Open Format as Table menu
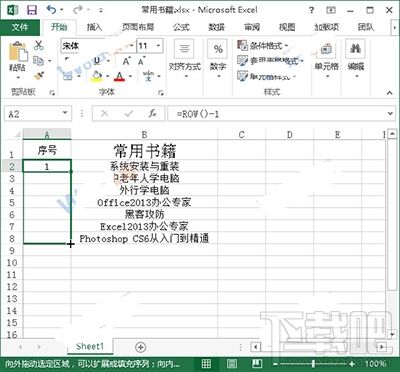Image resolution: width=400 pixels, height=372 pixels. 271,61
